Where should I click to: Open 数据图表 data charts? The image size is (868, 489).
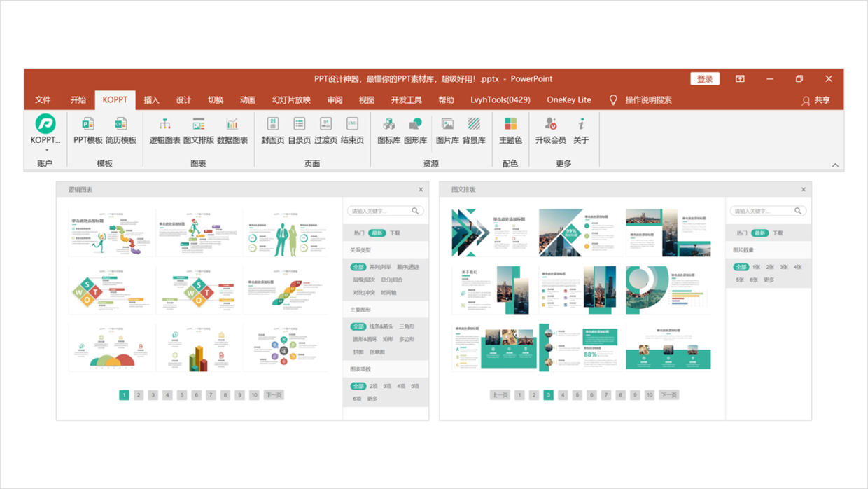[x=232, y=131]
